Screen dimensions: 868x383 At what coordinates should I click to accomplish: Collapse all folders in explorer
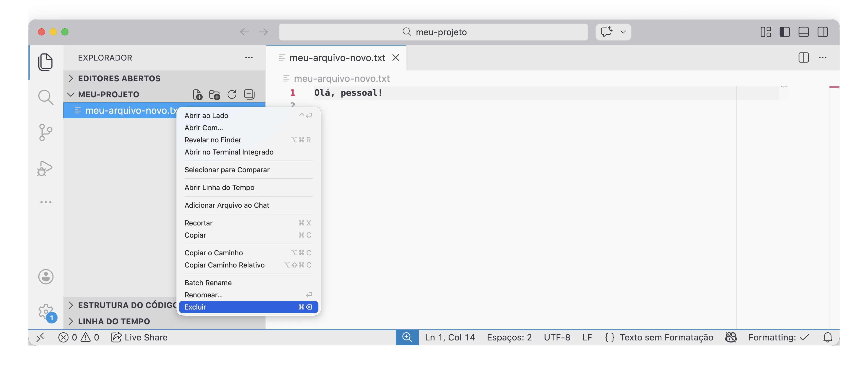249,94
